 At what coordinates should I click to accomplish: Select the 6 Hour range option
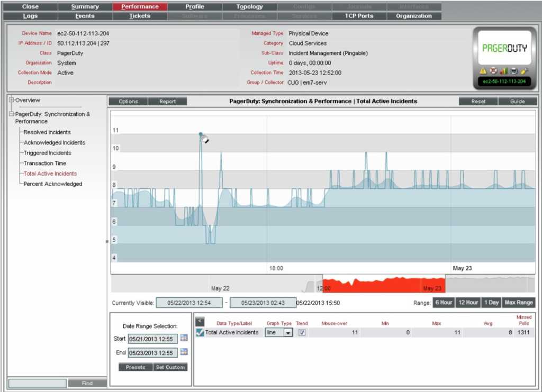click(443, 303)
